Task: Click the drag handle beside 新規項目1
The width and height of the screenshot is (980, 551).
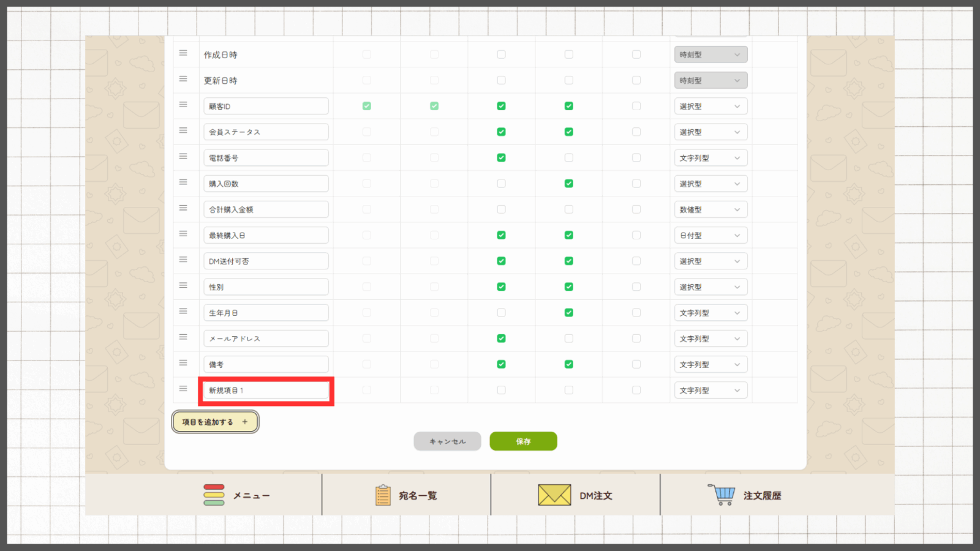Action: [x=183, y=389]
